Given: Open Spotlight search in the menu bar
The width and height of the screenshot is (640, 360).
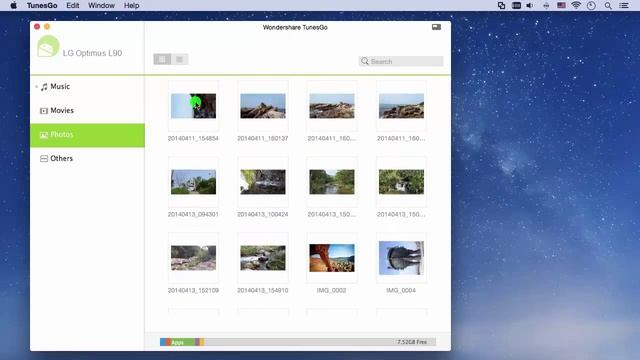Looking at the screenshot, I should [608, 6].
